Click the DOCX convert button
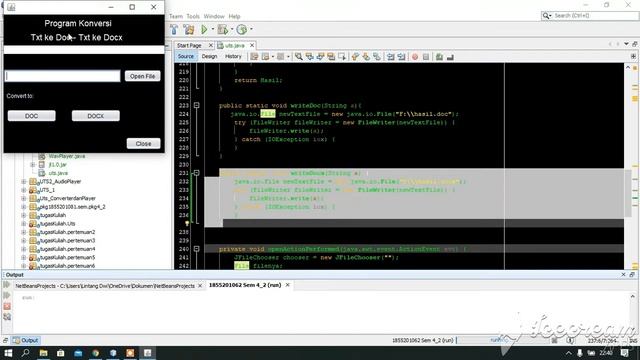The width and height of the screenshot is (640, 360). tap(96, 116)
